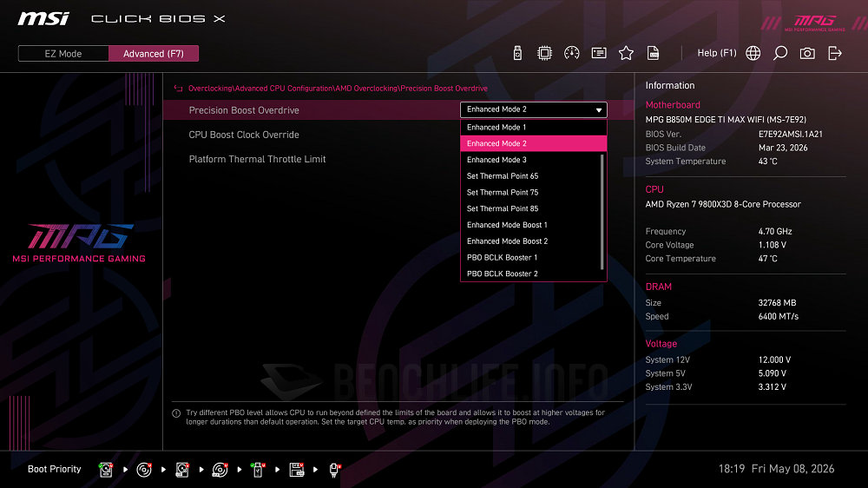Select Enhanced Mode Boost 2

[x=530, y=241]
